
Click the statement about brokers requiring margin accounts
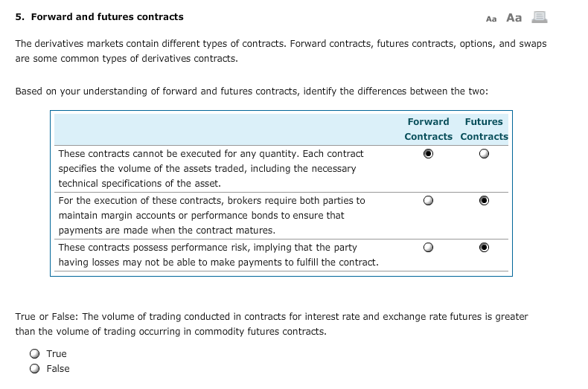click(211, 216)
